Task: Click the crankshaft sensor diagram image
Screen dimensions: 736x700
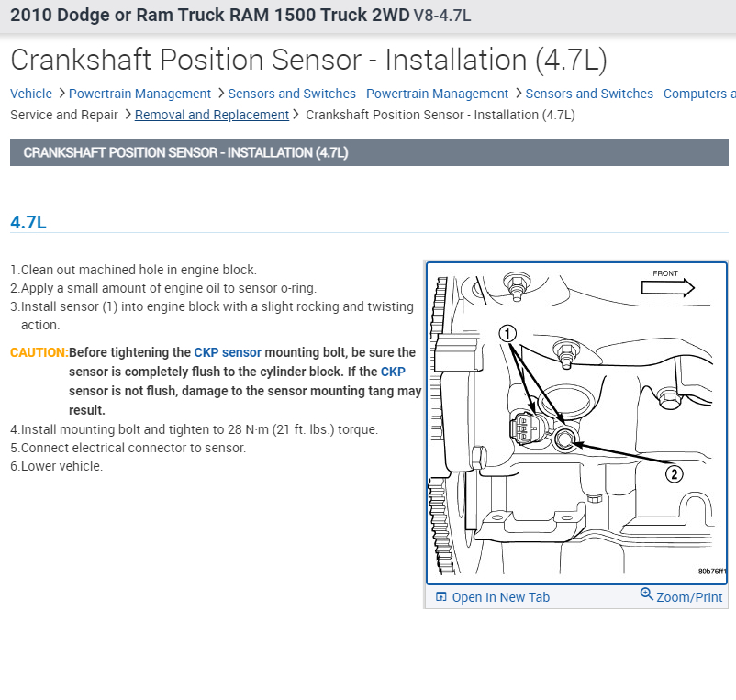Action: tap(576, 423)
